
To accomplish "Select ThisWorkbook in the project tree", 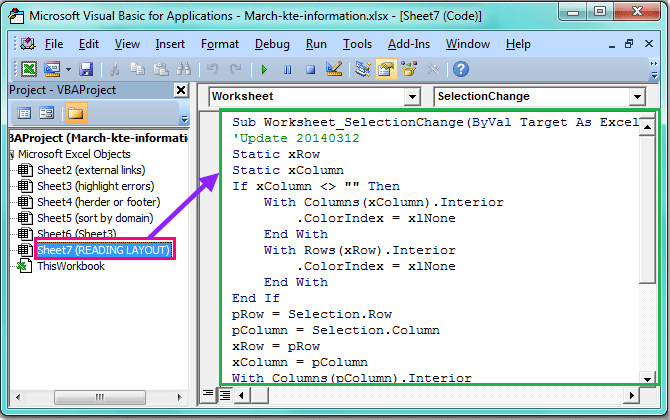I will [70, 266].
